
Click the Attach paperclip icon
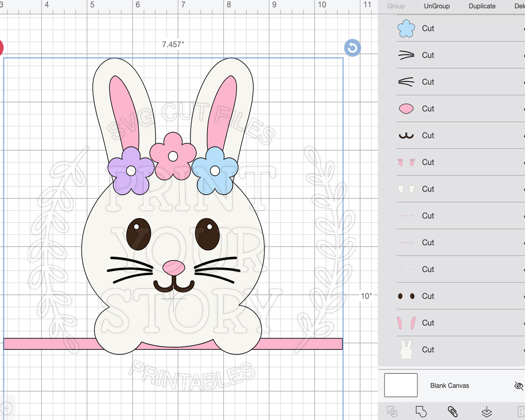(x=453, y=411)
